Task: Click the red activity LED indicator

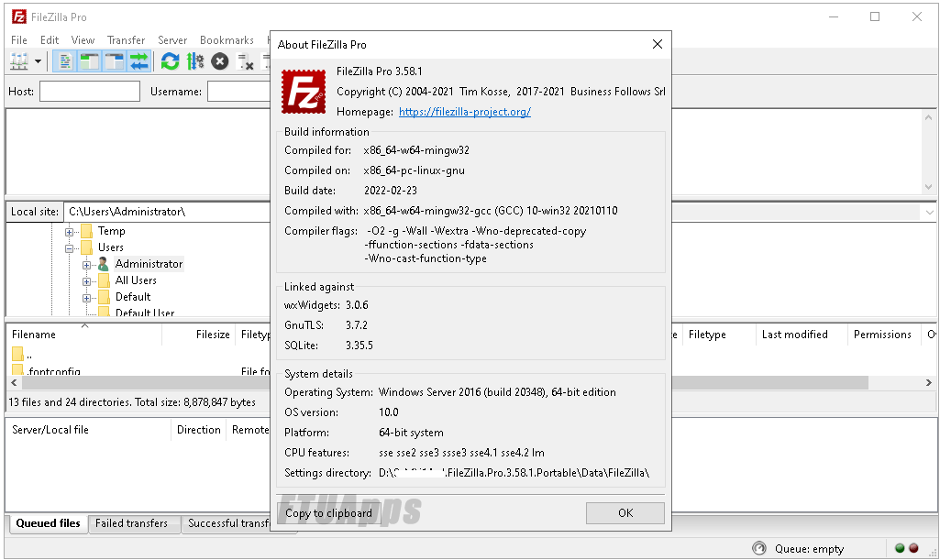Action: pos(913,548)
